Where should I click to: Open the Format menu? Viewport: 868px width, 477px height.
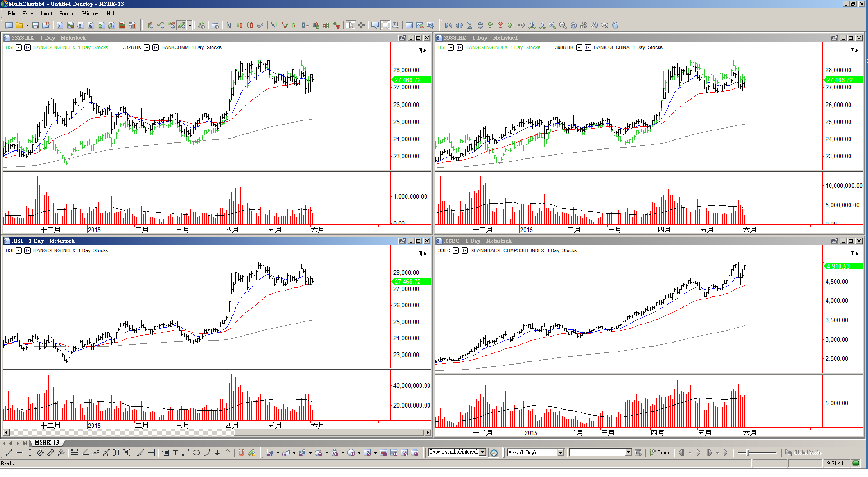click(x=67, y=14)
